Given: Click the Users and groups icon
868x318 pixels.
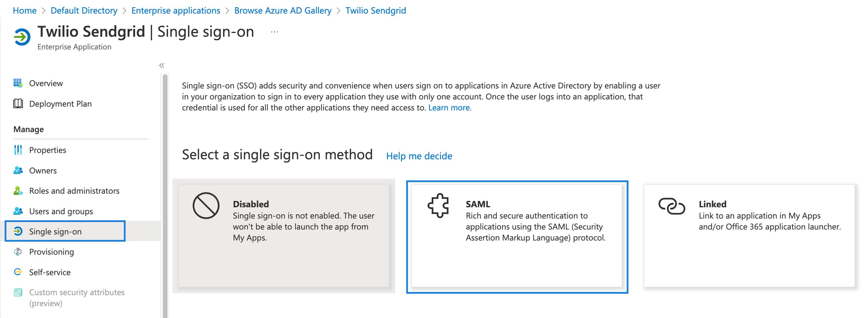Looking at the screenshot, I should point(19,211).
